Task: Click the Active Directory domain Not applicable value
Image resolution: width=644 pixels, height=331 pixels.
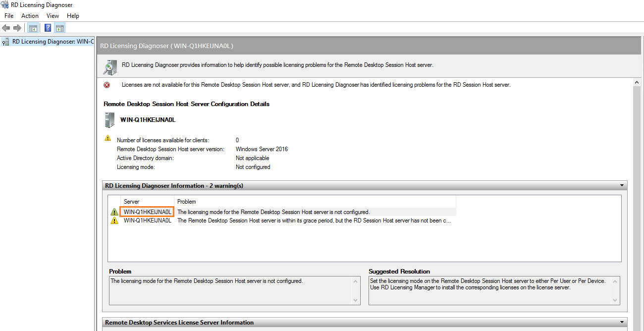Action: pos(253,158)
